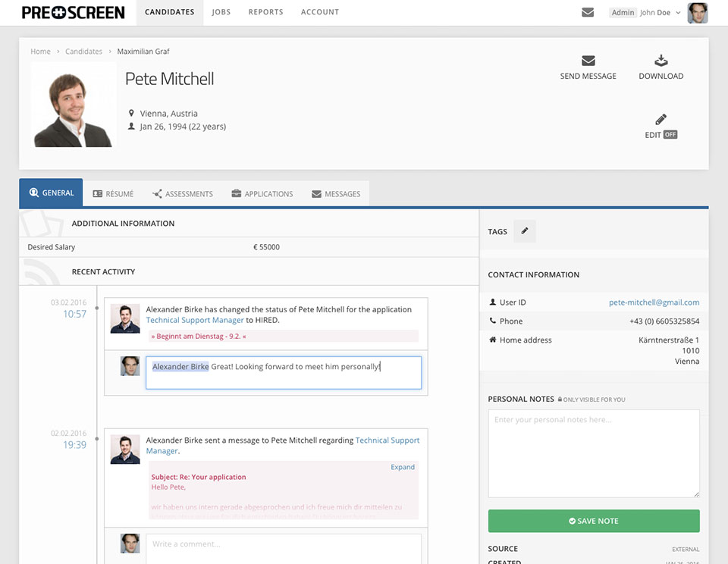Viewport: 728px width, 564px height.
Task: Click the Pete Mitchell name heading
Action: click(x=169, y=79)
